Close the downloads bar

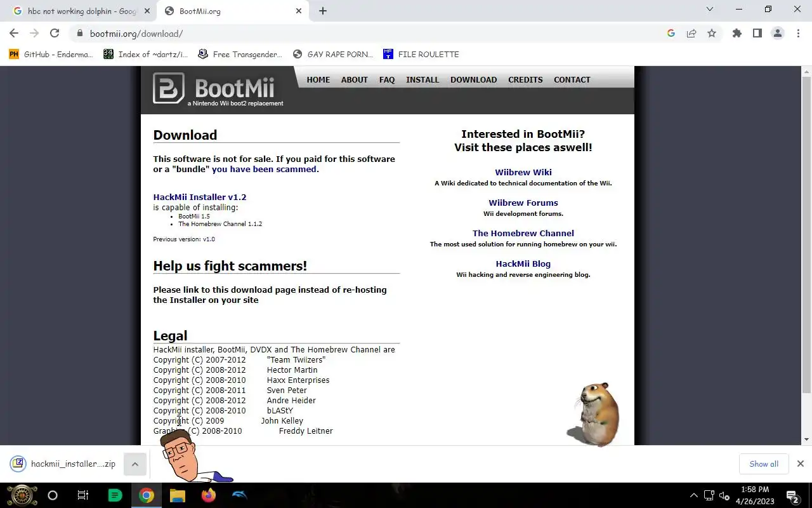pyautogui.click(x=801, y=464)
